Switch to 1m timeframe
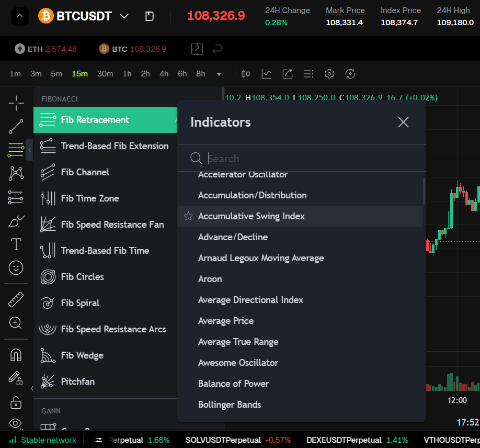Image resolution: width=480 pixels, height=448 pixels. click(x=15, y=74)
